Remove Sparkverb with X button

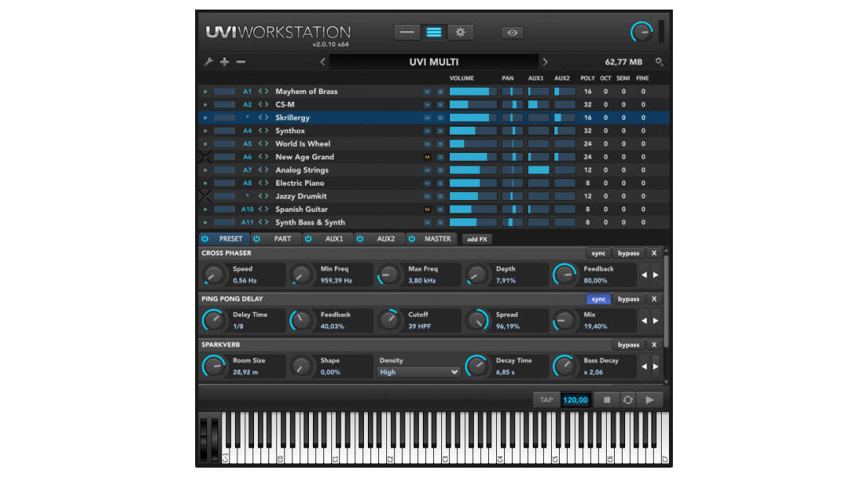654,344
